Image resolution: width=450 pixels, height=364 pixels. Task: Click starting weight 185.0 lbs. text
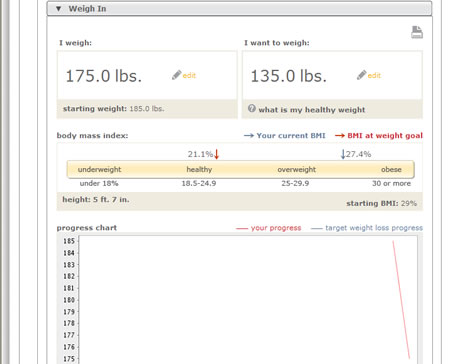pos(113,109)
